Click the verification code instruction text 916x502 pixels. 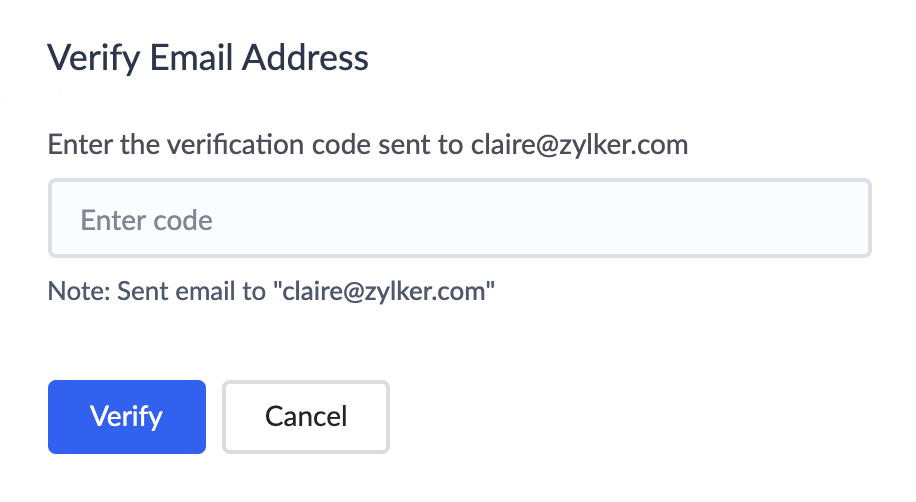pyautogui.click(x=367, y=144)
